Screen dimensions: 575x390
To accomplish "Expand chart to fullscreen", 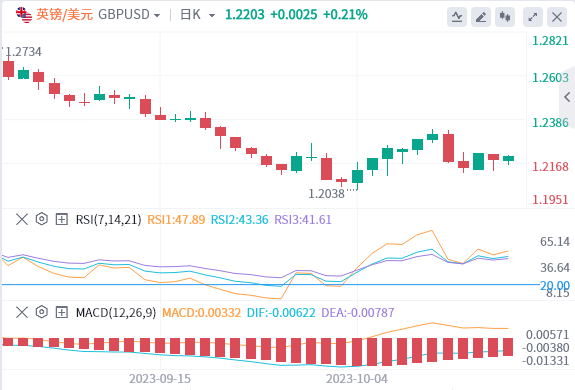I will pos(532,17).
